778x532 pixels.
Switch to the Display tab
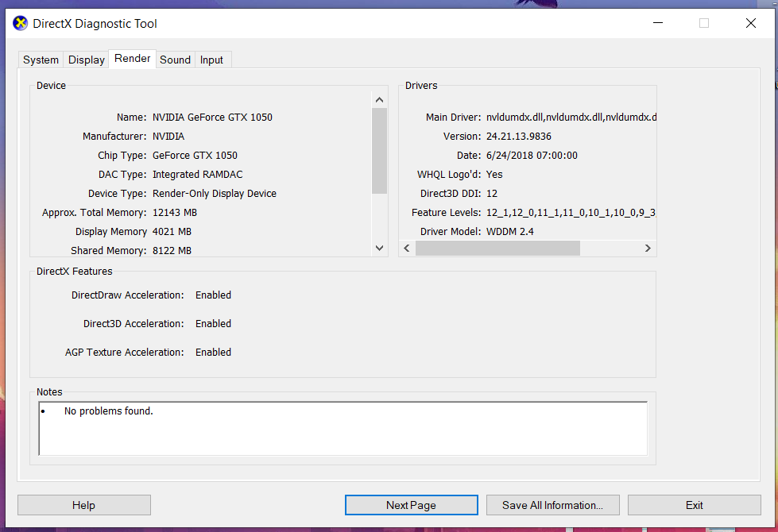coord(87,60)
